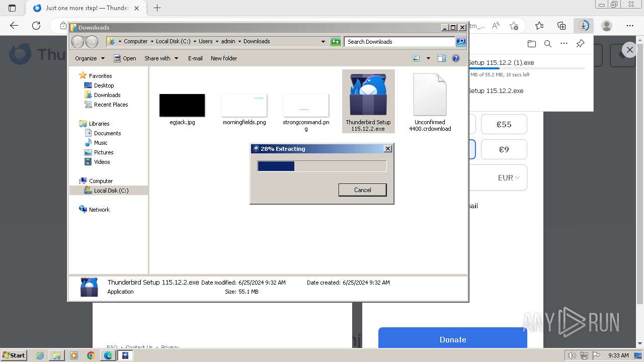Select the morningfields.png thumbnail

(244, 105)
